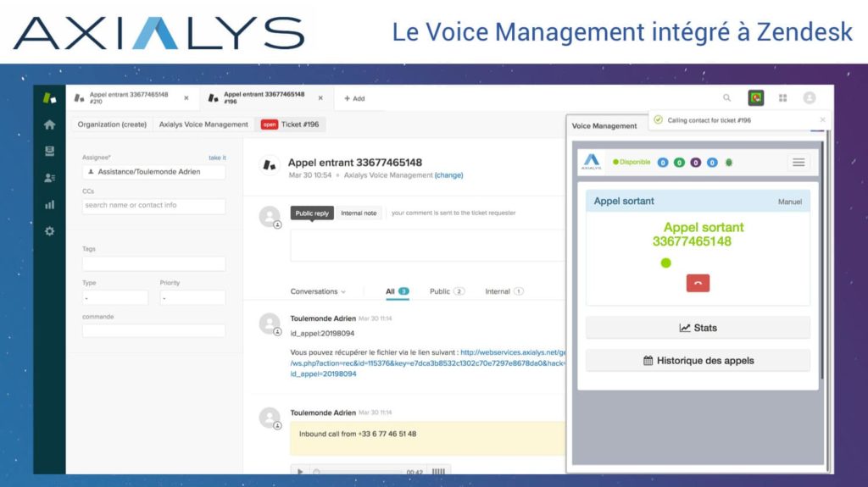Open the Reporting bar chart icon
868x487 pixels.
tap(49, 204)
